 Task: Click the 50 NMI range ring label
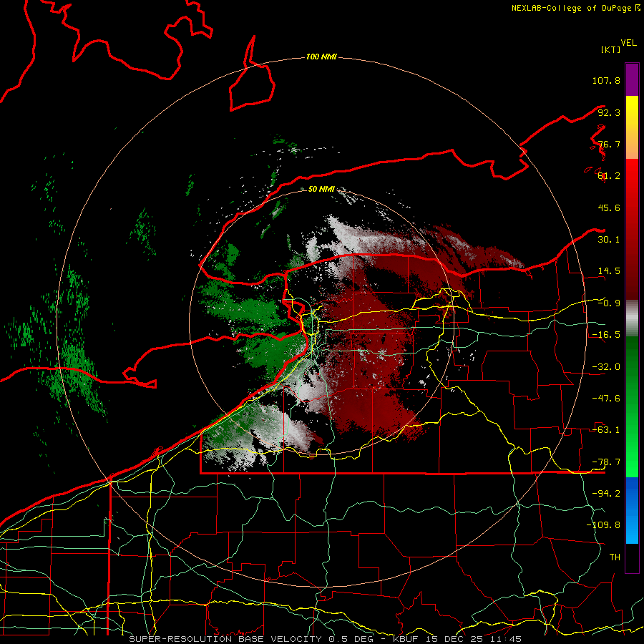[x=321, y=189]
